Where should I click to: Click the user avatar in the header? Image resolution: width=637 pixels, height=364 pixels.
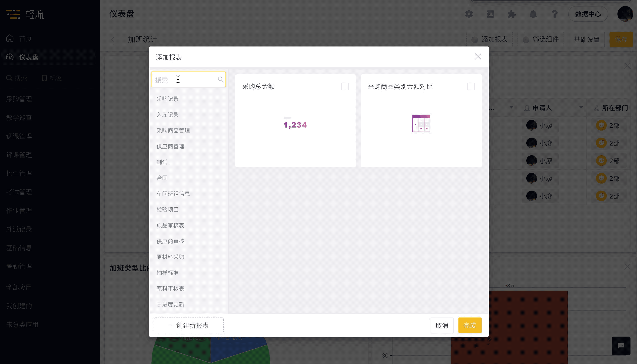tap(625, 14)
